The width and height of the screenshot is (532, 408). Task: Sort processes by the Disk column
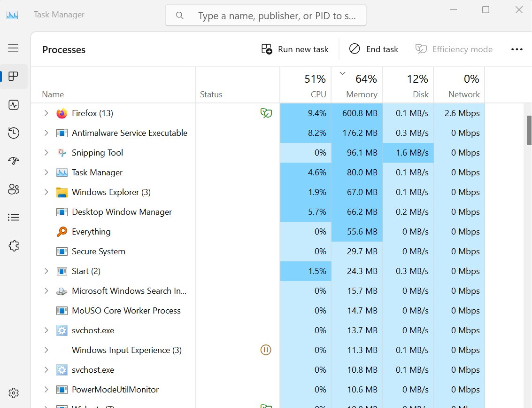(408, 85)
